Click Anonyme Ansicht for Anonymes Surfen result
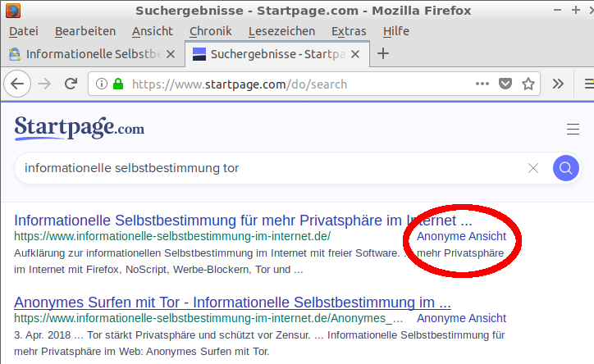Viewport: 594px width, 364px height. tap(461, 318)
